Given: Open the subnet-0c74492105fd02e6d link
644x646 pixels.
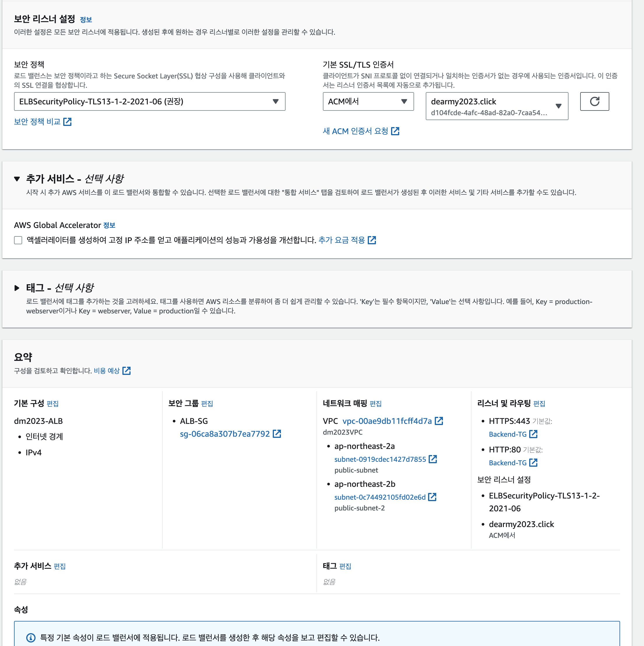Looking at the screenshot, I should click(380, 497).
